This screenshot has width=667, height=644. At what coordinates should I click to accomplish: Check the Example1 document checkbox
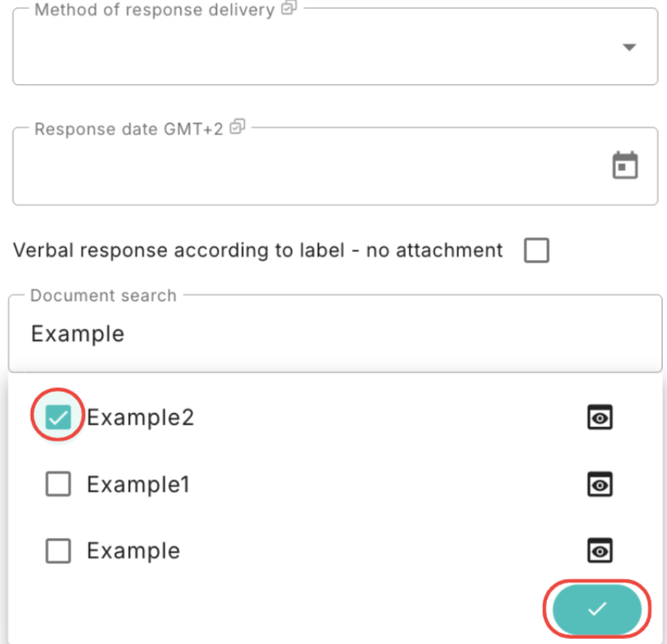[x=58, y=484]
